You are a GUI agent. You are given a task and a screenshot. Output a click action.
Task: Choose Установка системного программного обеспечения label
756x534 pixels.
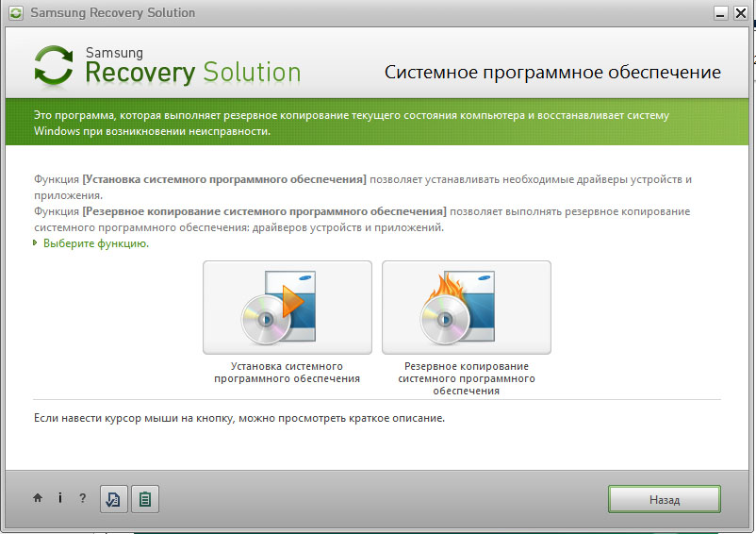[x=287, y=373]
